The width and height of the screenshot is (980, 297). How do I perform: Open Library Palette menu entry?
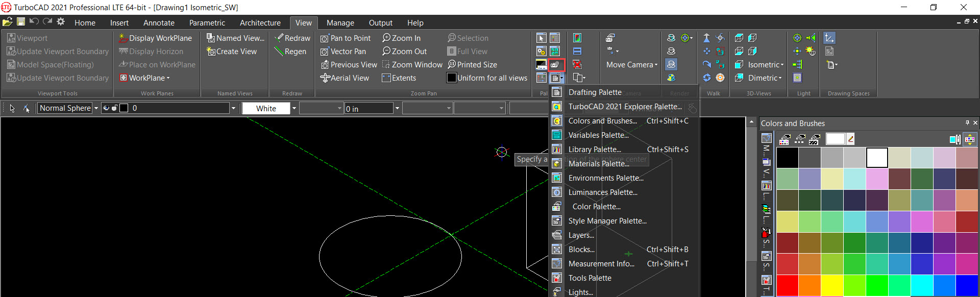coord(623,150)
